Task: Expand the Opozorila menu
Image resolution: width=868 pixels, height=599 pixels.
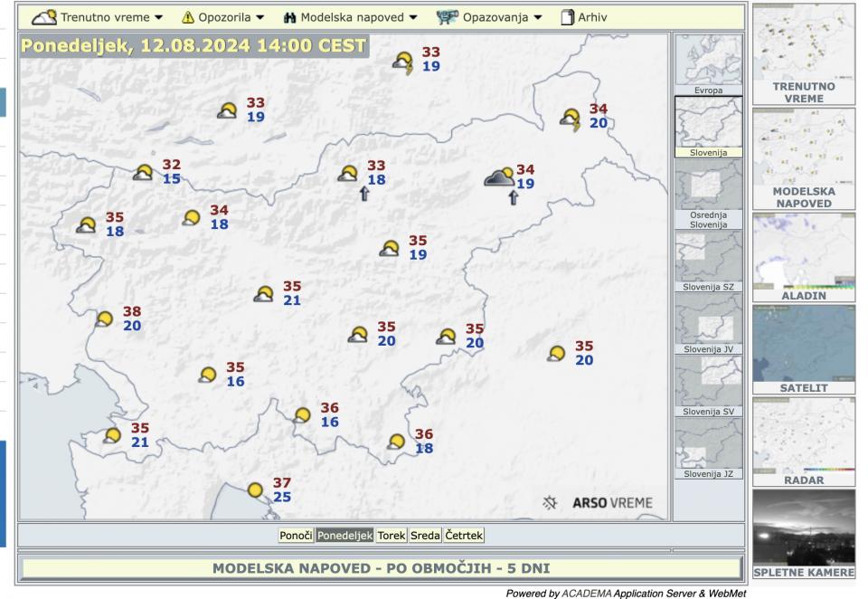Action: 222,17
